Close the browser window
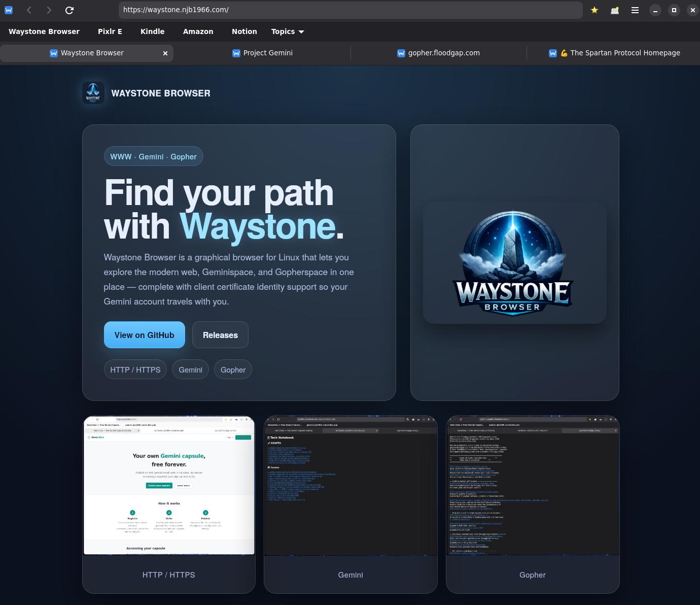 [x=693, y=10]
